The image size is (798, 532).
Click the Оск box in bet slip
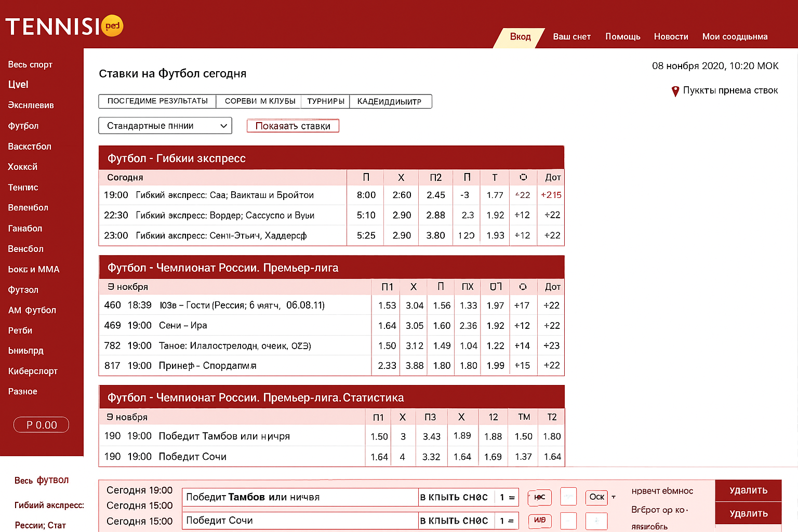pos(596,497)
